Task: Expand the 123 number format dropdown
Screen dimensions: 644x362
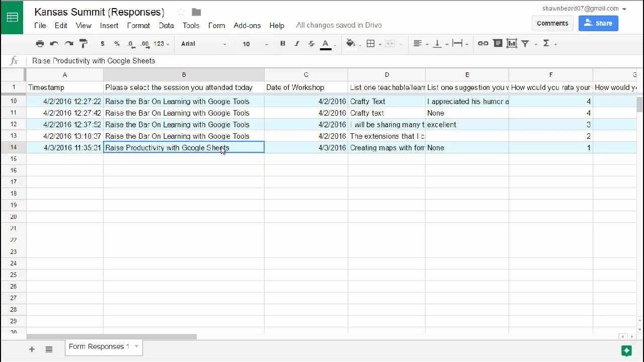Action: (161, 44)
